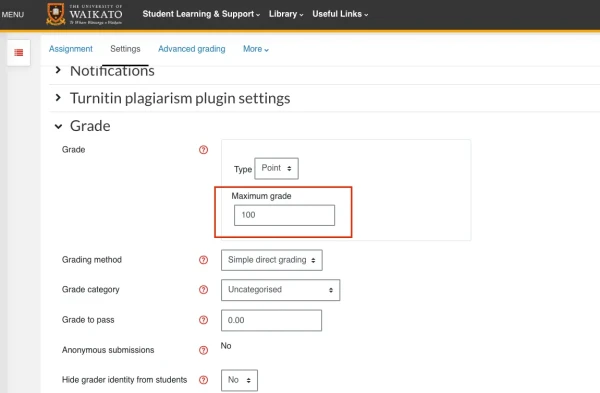Open the Simple direct grading dropdown
This screenshot has height=393, width=600.
point(272,260)
